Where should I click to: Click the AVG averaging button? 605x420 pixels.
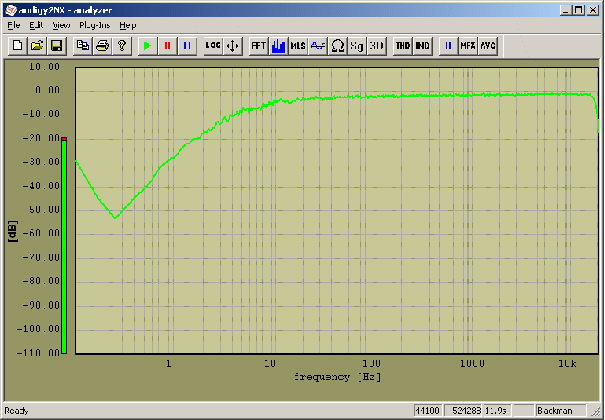click(487, 46)
